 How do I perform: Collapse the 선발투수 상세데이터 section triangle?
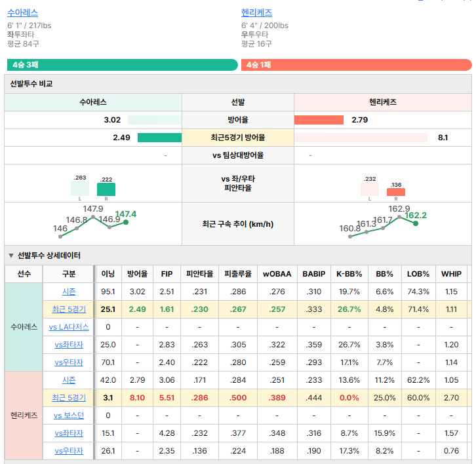pos(11,256)
